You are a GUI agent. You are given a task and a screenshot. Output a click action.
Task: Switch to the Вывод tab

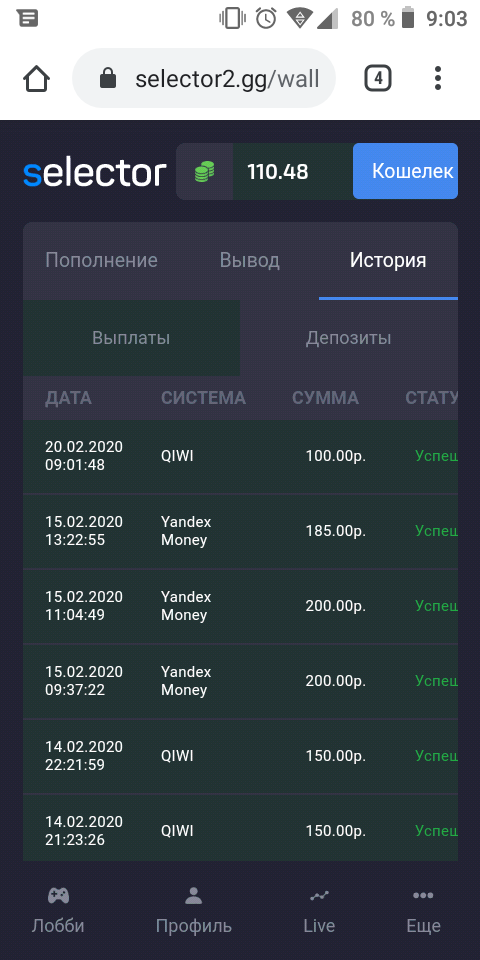click(250, 260)
